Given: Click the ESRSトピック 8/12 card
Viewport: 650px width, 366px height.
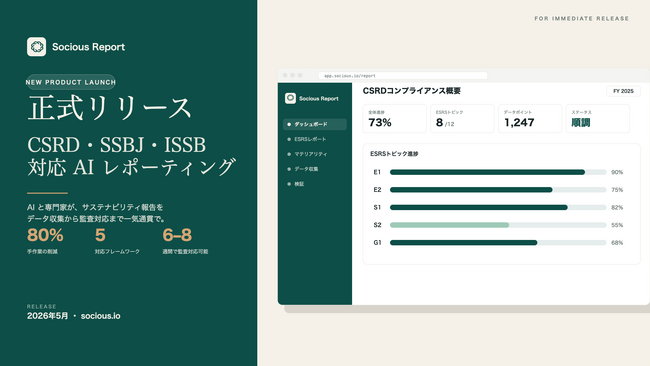Looking at the screenshot, I should click(462, 119).
